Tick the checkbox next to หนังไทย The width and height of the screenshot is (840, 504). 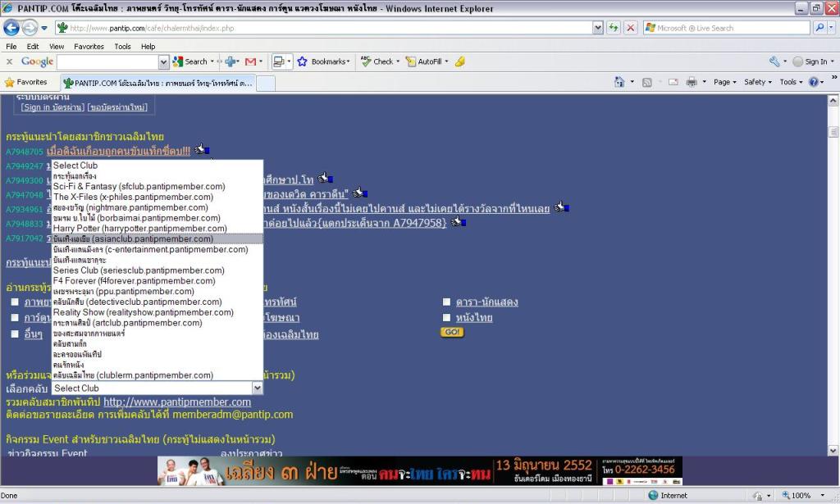pos(446,317)
